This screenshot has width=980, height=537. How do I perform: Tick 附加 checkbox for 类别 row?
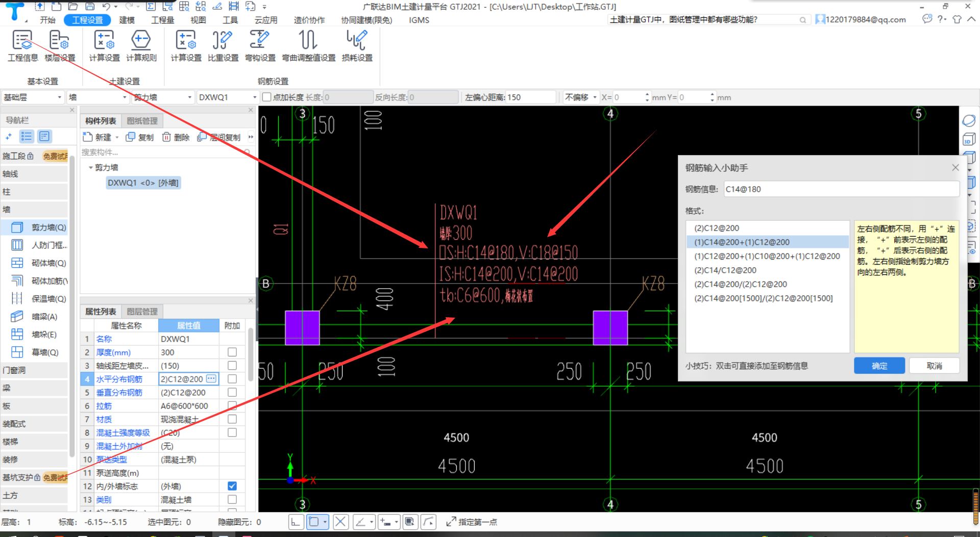coord(232,499)
